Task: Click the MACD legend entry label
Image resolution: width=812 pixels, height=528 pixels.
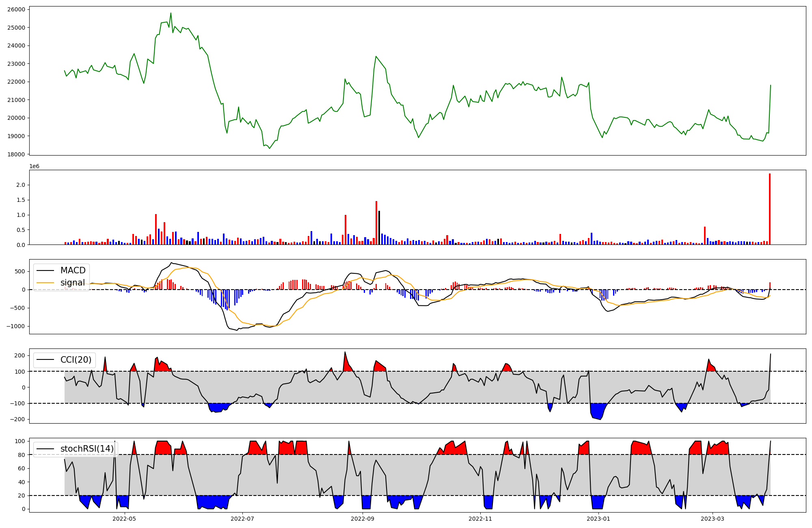Action: tap(73, 270)
